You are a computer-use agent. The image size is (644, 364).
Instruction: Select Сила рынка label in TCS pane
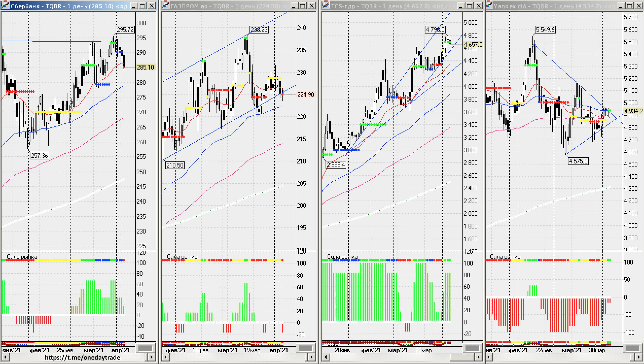(342, 257)
